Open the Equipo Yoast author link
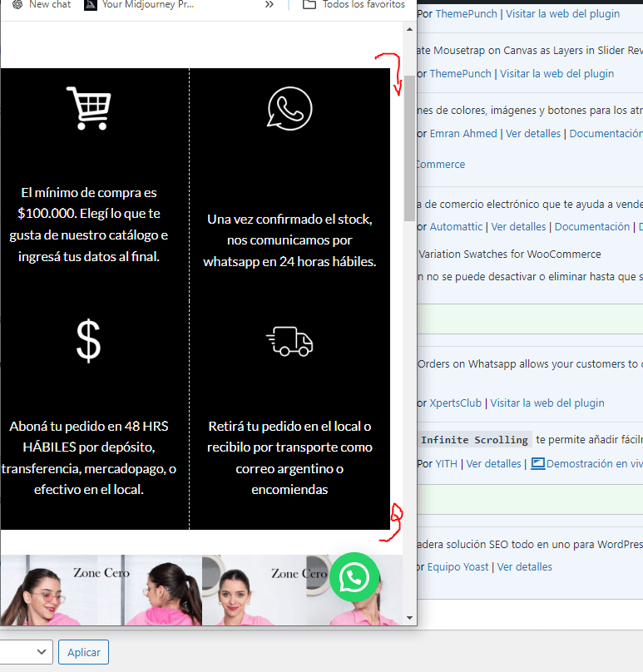Image resolution: width=643 pixels, height=672 pixels. [x=458, y=567]
